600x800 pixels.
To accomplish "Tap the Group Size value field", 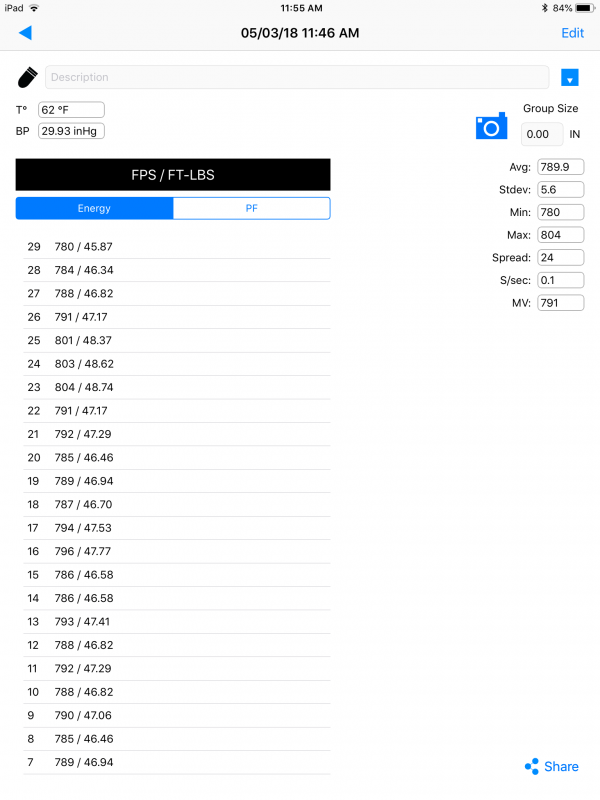I will [x=541, y=134].
